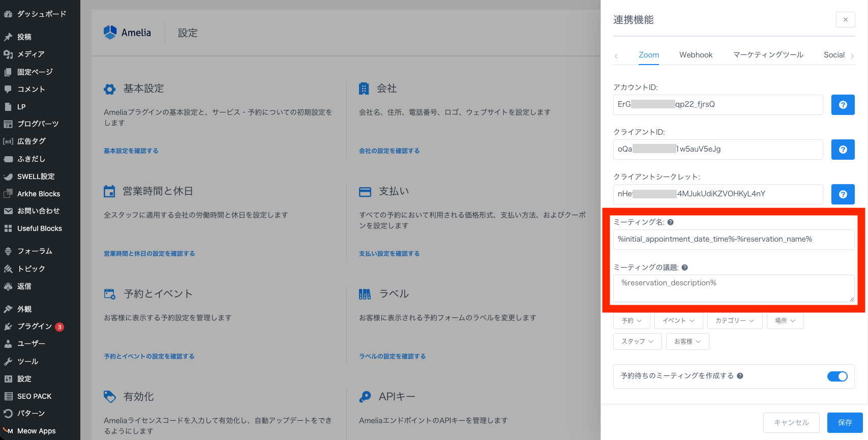
Task: Expand the 予約 placeholder dropdown
Action: 631,320
